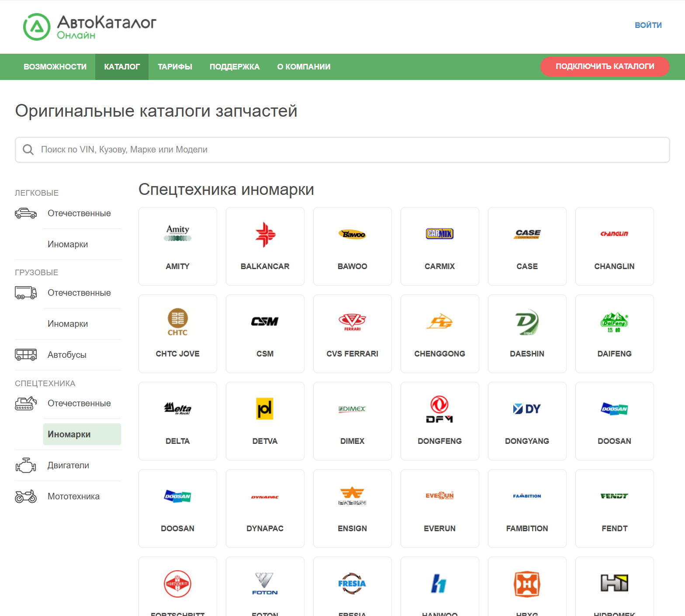The height and width of the screenshot is (616, 685).
Task: Open the Daeshin green D logo
Action: point(527,322)
